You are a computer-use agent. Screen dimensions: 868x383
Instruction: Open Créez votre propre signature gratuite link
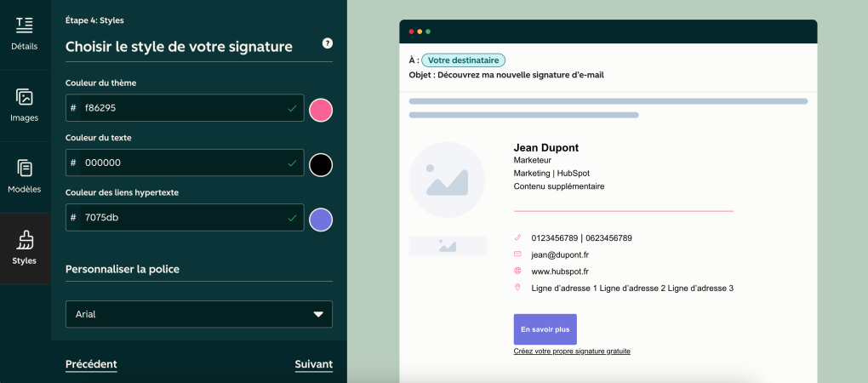click(x=572, y=351)
